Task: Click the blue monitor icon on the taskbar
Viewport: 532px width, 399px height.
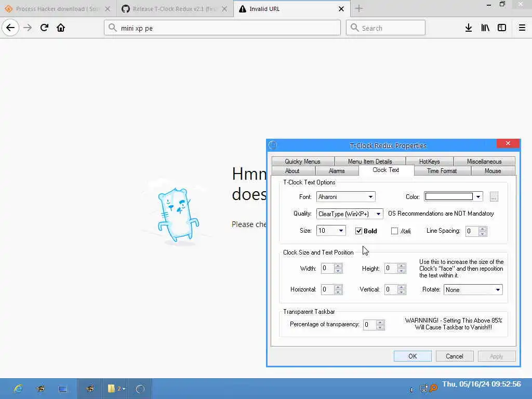Action: coord(63,389)
